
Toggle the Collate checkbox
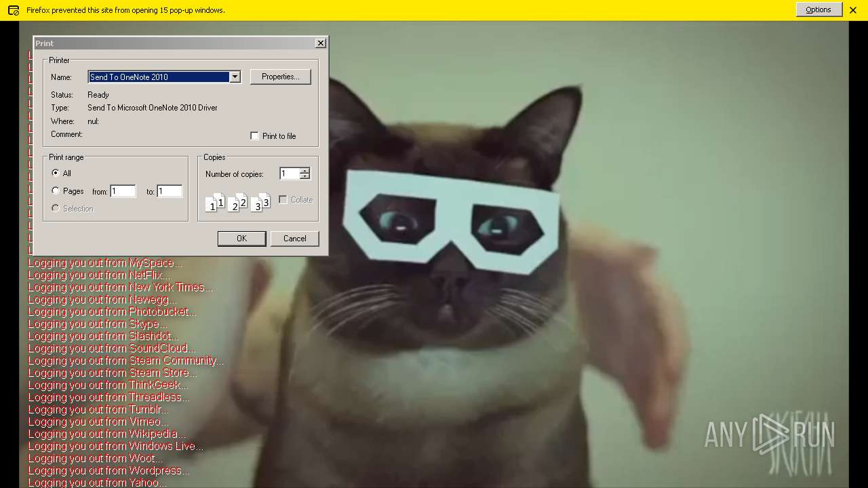283,199
